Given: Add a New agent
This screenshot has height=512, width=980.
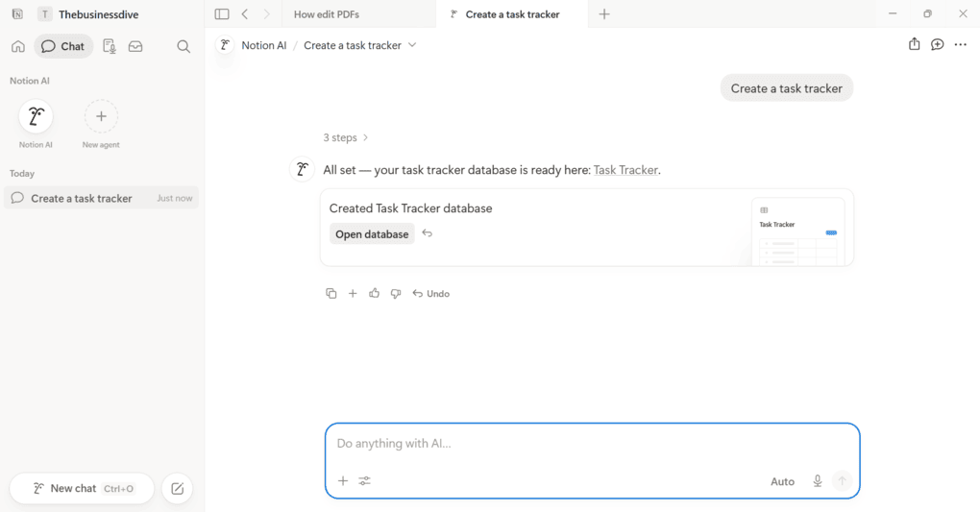Looking at the screenshot, I should click(101, 116).
